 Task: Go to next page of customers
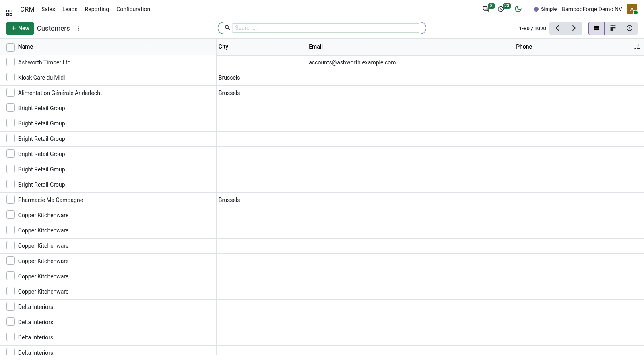pos(574,28)
